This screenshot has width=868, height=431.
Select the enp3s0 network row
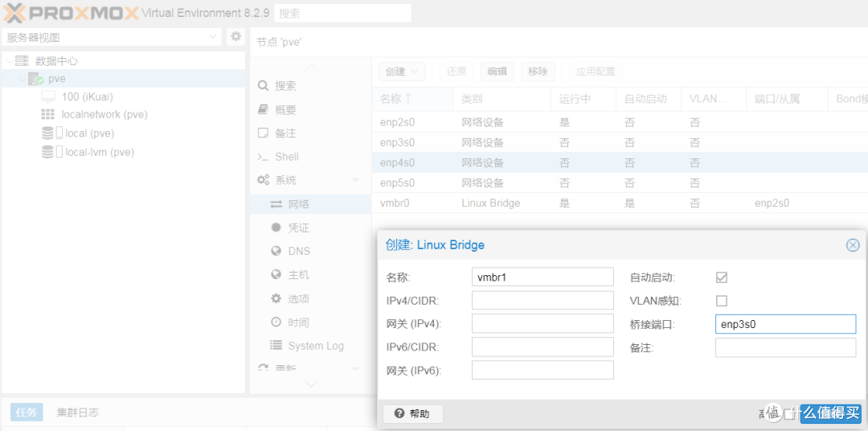tap(620, 142)
